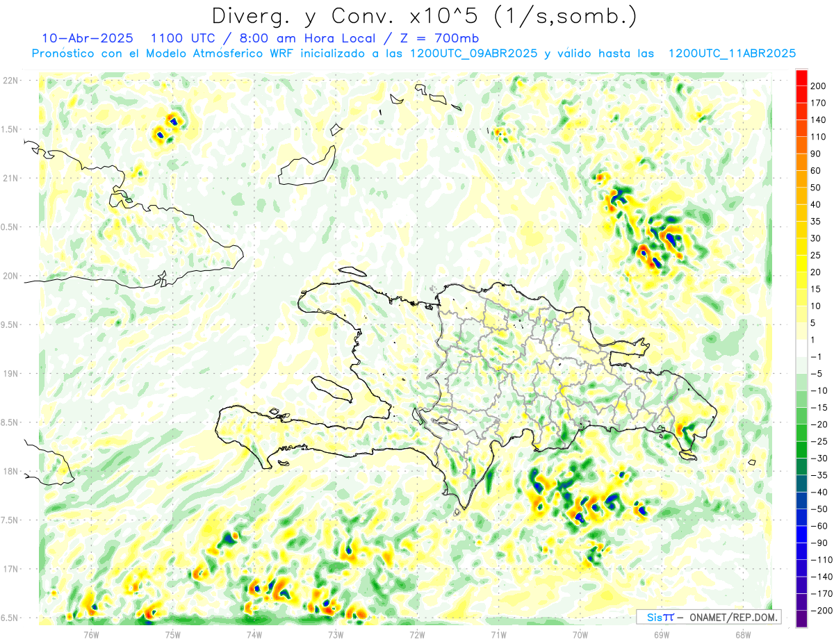Click the positive '110' colorbar label
834x644 pixels.
tap(819, 137)
